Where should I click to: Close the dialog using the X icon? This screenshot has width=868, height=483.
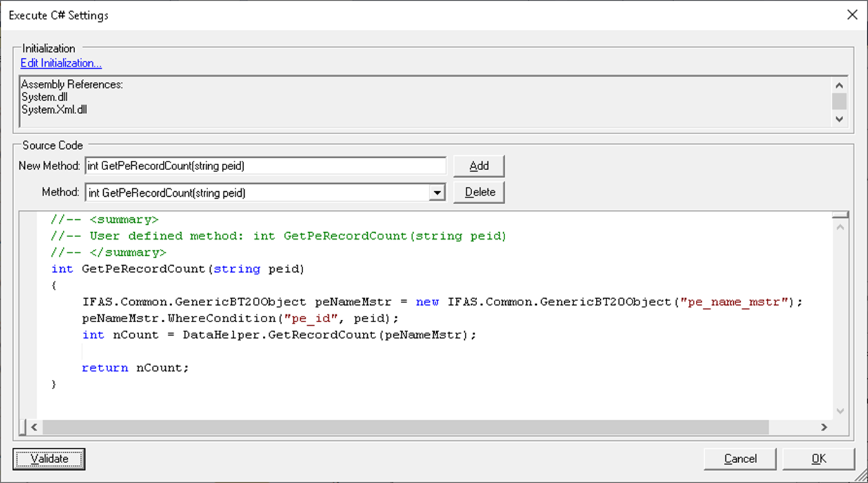(x=852, y=15)
